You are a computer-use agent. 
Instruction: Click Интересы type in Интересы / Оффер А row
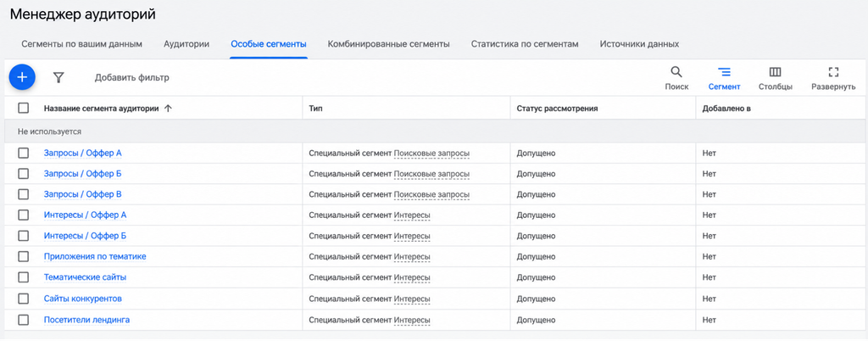412,215
